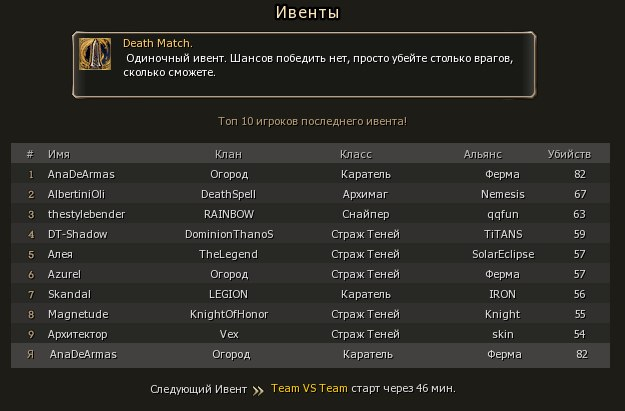Click the Ивенты page heading
625x411 pixels.
(307, 12)
